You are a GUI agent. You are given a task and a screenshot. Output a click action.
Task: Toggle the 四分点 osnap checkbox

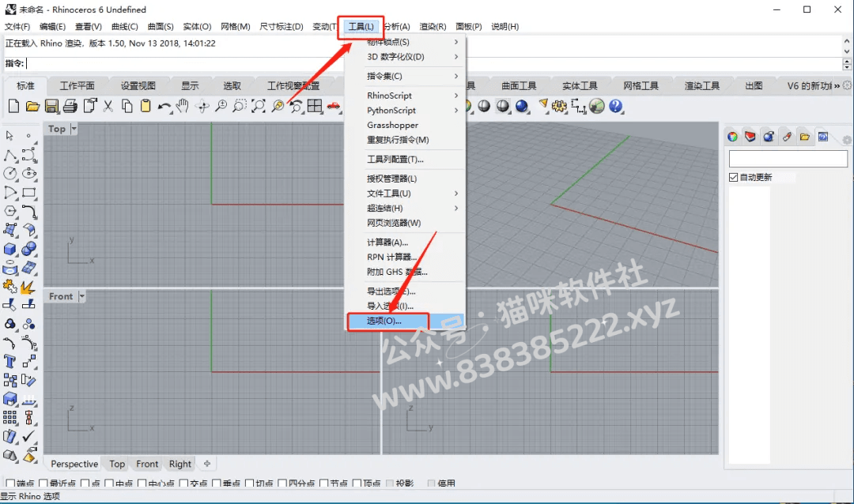tap(282, 483)
